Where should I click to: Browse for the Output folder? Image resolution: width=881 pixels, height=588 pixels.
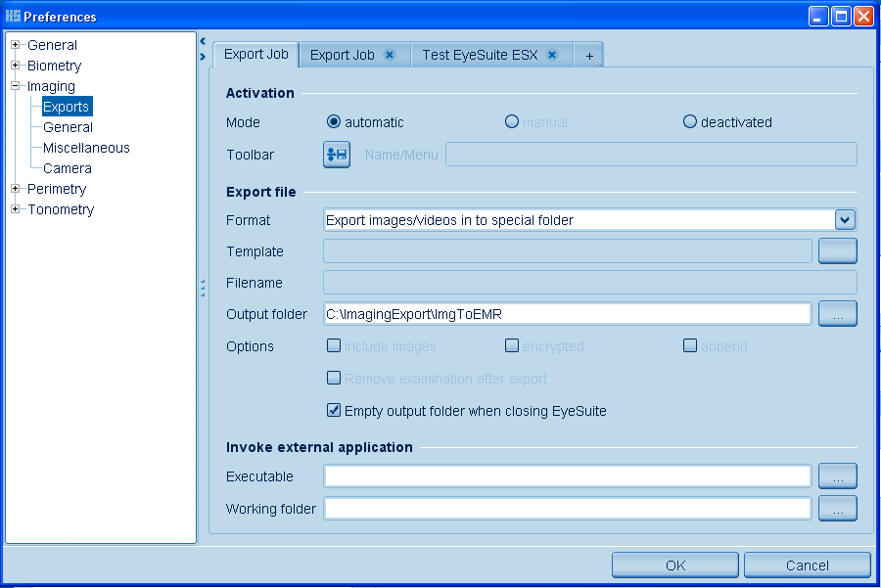838,314
